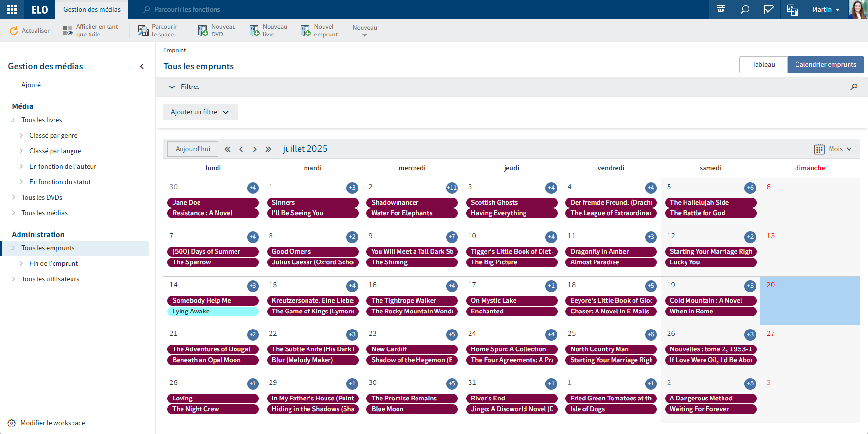
Task: Click the Parcourir les fonctions search field
Action: click(x=187, y=10)
